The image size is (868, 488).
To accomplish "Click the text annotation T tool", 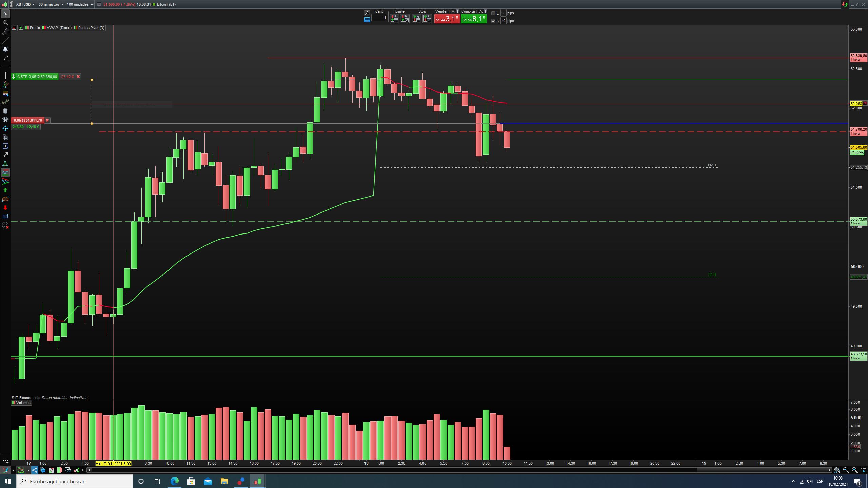I will pos(5,146).
